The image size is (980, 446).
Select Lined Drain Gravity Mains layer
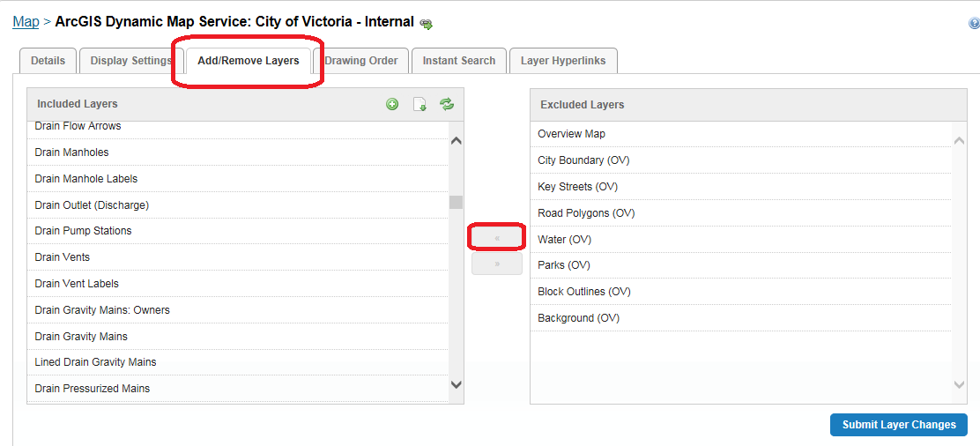pyautogui.click(x=237, y=363)
